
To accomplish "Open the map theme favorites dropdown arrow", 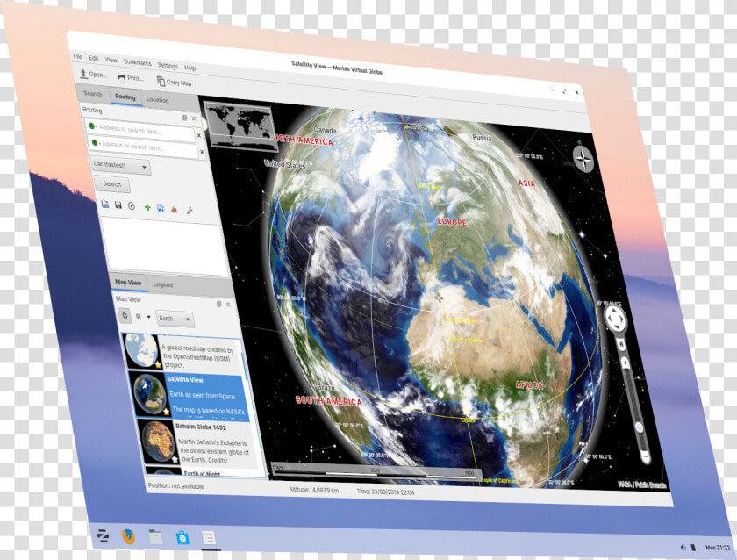I will click(x=148, y=317).
